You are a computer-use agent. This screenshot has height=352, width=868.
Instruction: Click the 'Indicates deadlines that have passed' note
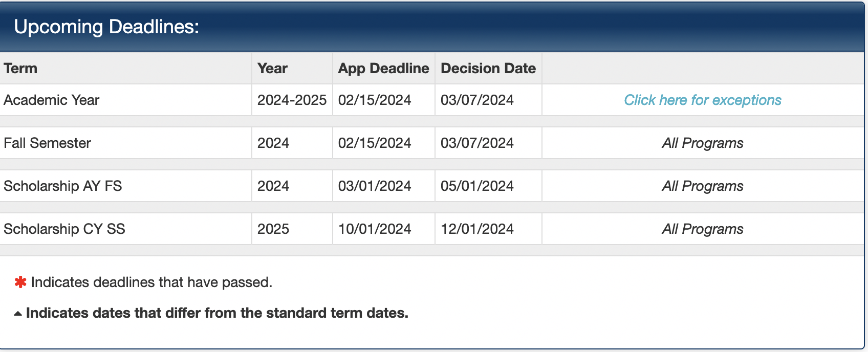151,282
